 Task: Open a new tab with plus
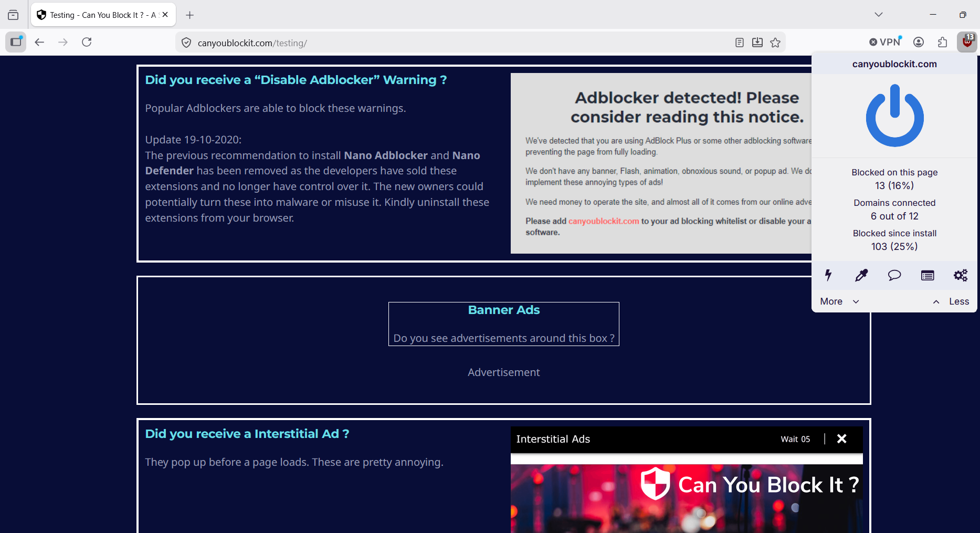pos(190,15)
